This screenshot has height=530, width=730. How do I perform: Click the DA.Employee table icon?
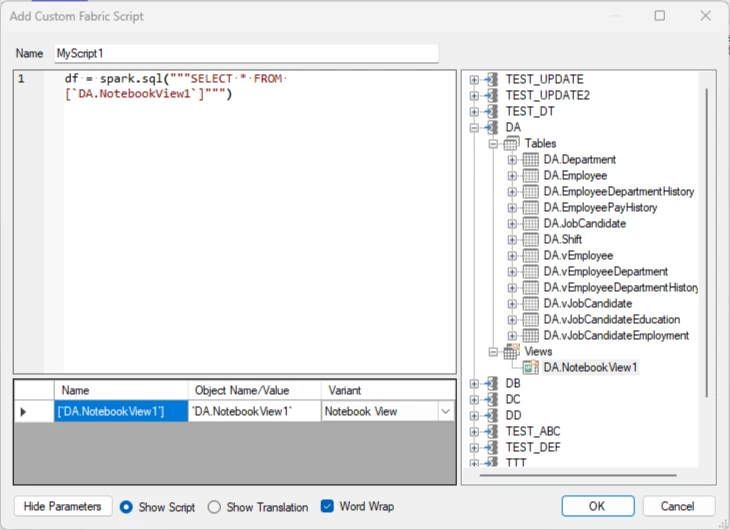[x=530, y=176]
